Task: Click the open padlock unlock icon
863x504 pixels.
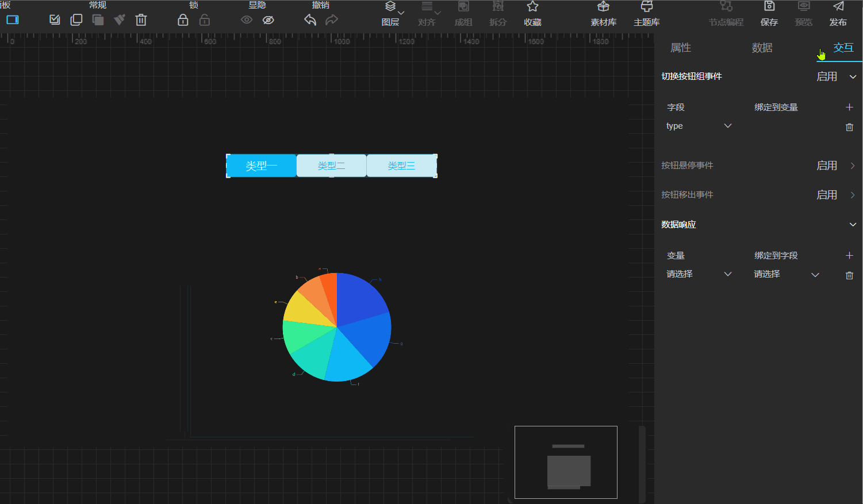Action: 205,20
